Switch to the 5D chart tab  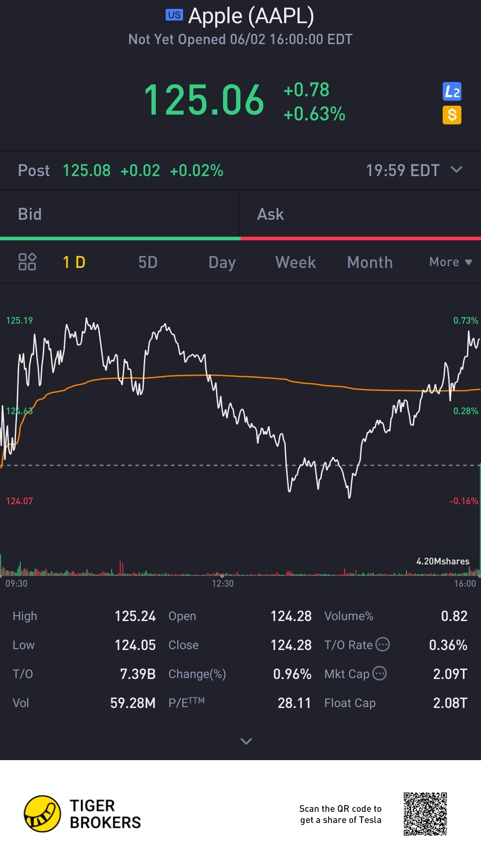point(148,262)
